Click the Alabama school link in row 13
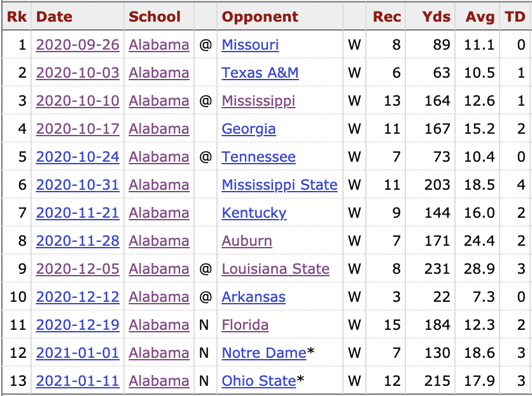The width and height of the screenshot is (532, 396). (x=159, y=381)
